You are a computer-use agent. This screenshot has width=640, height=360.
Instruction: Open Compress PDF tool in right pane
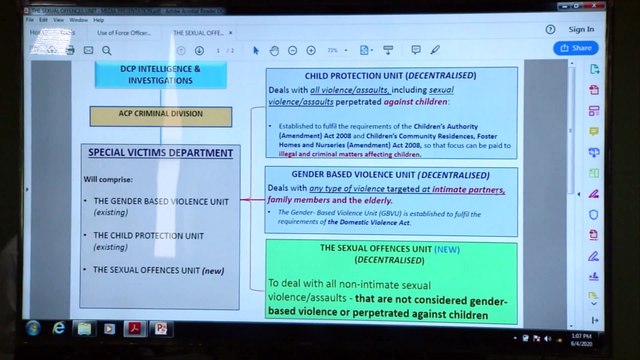pos(594,235)
